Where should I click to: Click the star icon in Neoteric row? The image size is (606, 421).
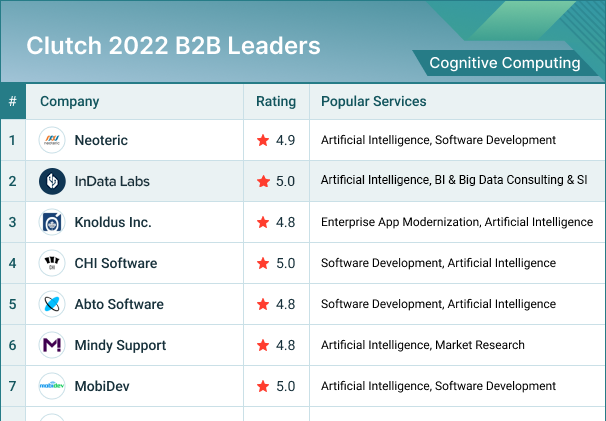click(263, 140)
